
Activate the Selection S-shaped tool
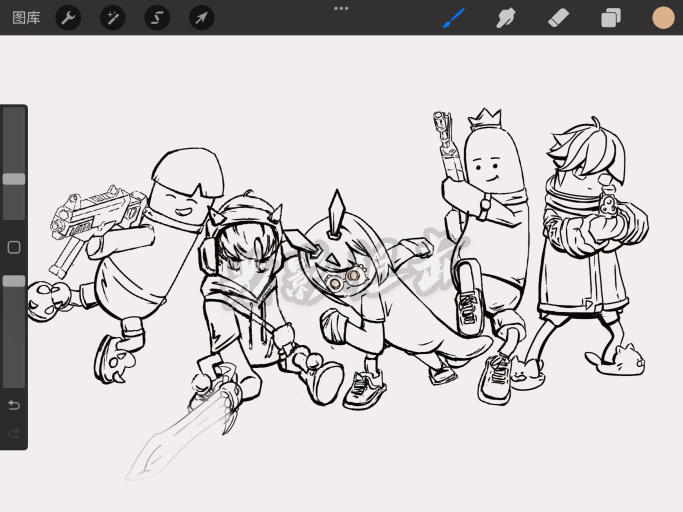157,18
